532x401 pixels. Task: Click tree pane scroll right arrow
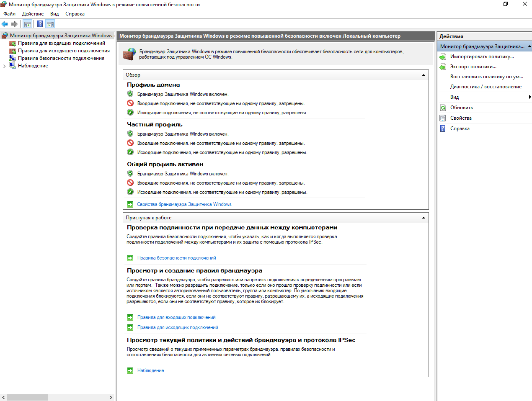click(x=111, y=397)
